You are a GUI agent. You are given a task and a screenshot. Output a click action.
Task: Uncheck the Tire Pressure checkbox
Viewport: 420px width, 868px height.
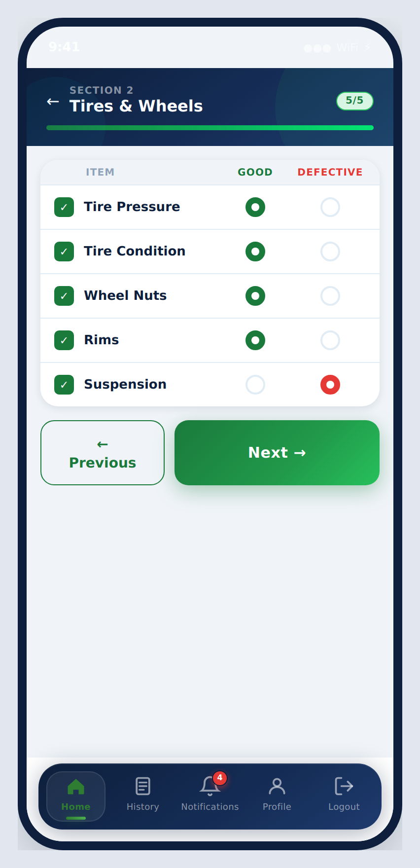click(64, 207)
